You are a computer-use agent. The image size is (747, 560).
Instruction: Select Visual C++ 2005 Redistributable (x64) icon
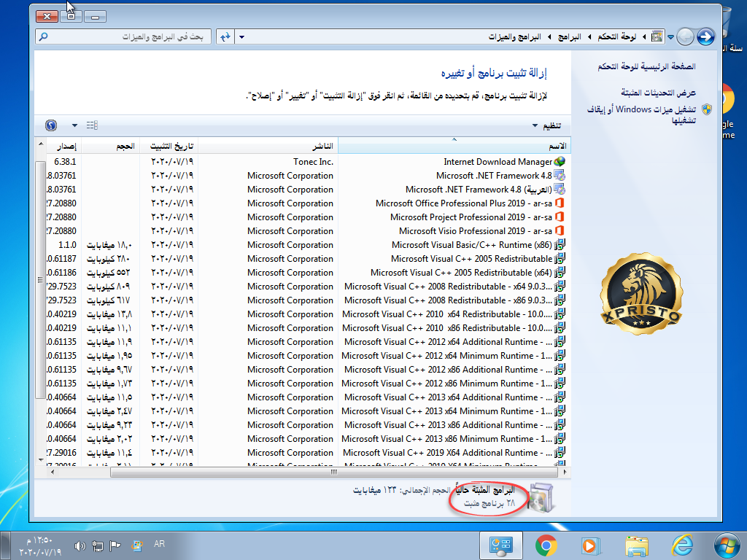point(560,273)
